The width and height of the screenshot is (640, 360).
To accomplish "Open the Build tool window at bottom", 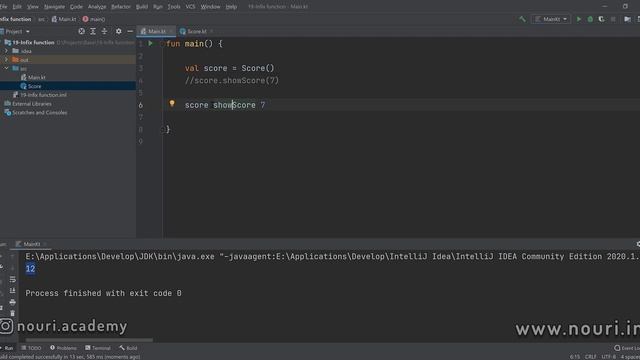I will (129, 348).
